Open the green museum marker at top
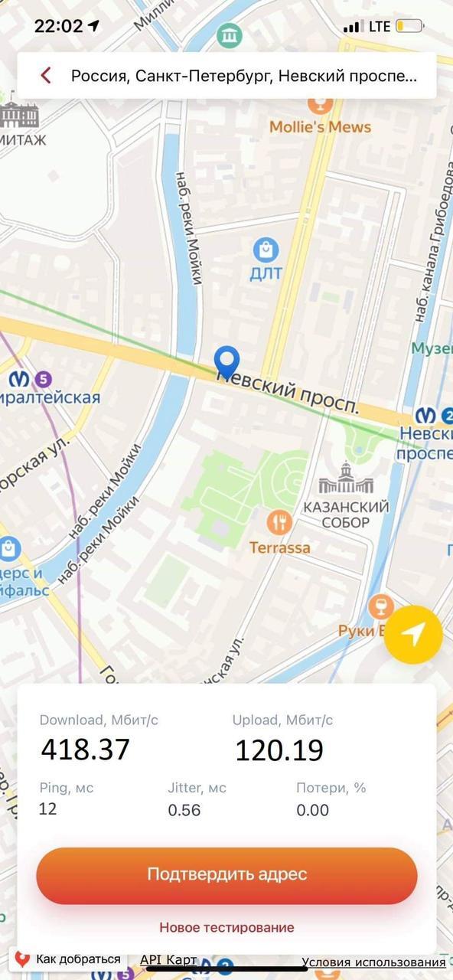Image resolution: width=453 pixels, height=980 pixels. coord(229,34)
